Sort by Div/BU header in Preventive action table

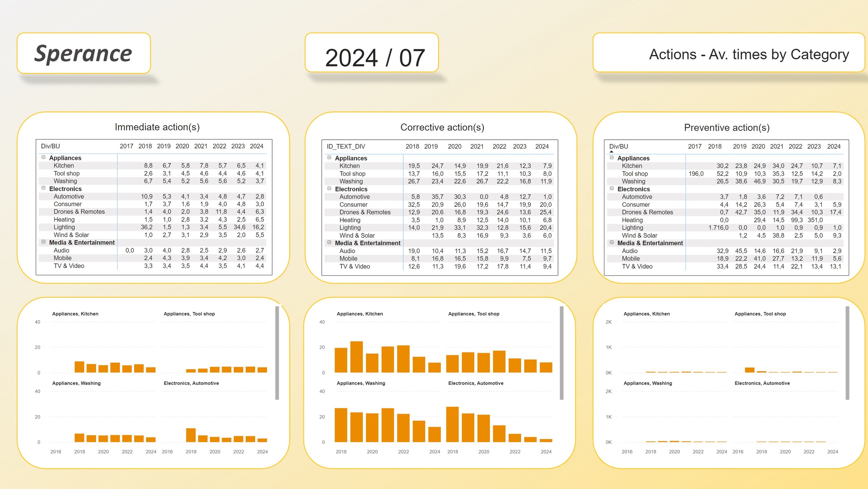619,147
